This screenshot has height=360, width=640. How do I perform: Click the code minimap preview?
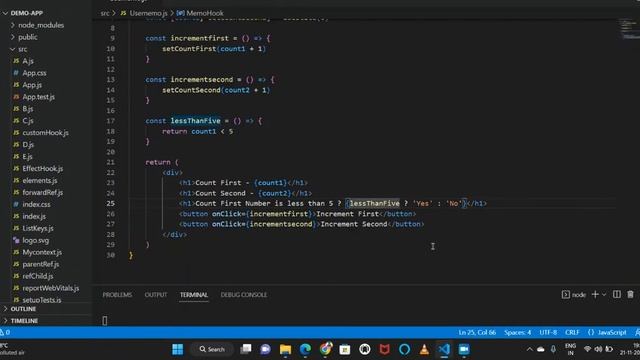[x=629, y=29]
